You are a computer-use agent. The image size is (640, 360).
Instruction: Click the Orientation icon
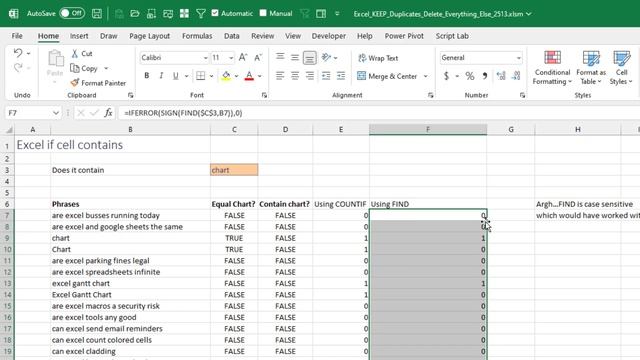[x=326, y=58]
